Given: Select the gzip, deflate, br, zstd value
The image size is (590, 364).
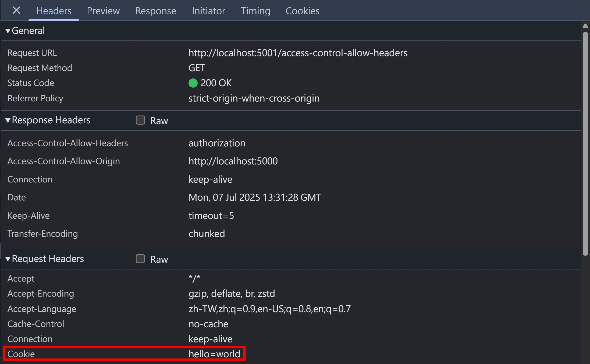Looking at the screenshot, I should pyautogui.click(x=232, y=294).
